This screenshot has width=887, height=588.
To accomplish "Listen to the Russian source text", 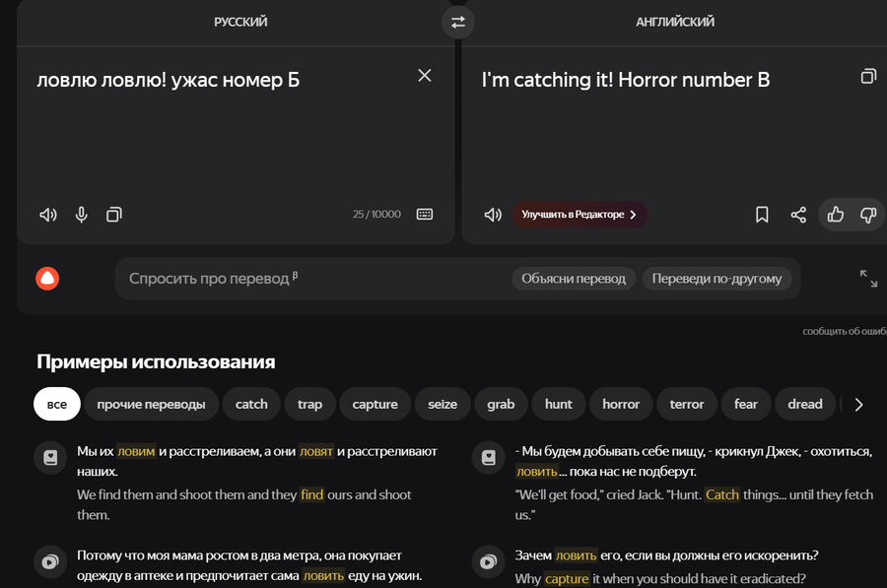I will [48, 215].
